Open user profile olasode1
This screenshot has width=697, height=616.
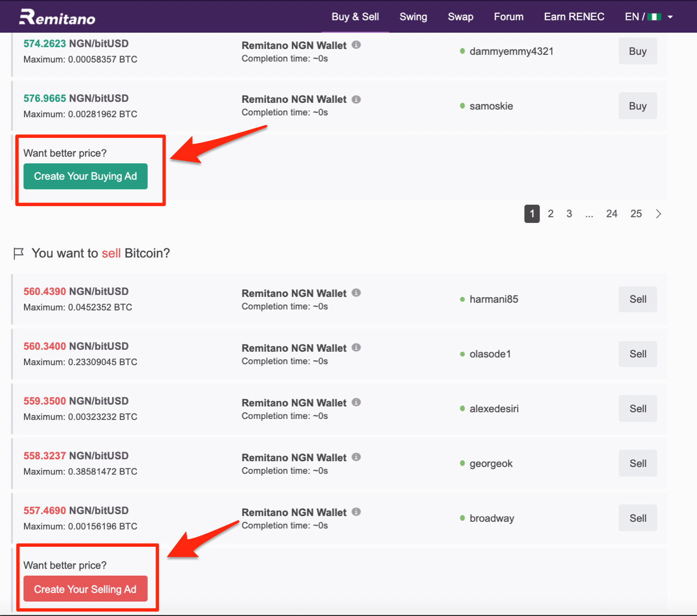(x=490, y=354)
